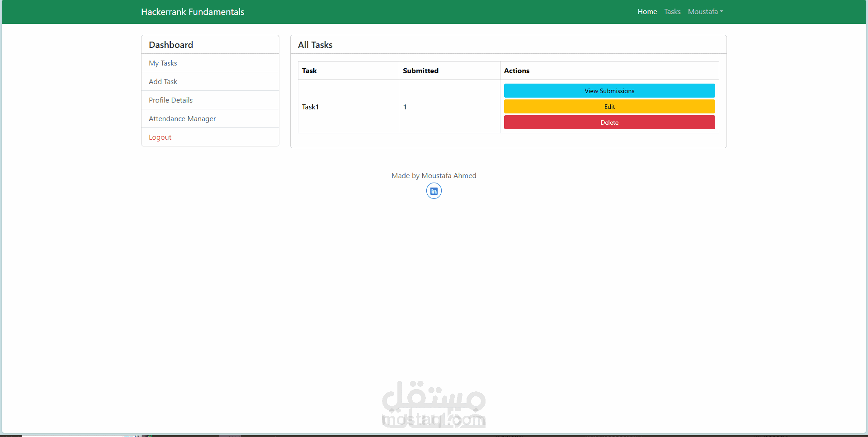Viewport: 868px width, 437px height.
Task: Click the Hackerrank Fundamentals brand title
Action: [x=193, y=12]
